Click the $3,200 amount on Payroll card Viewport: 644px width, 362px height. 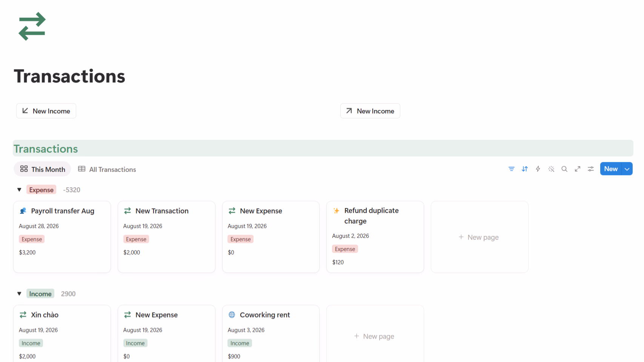click(27, 252)
